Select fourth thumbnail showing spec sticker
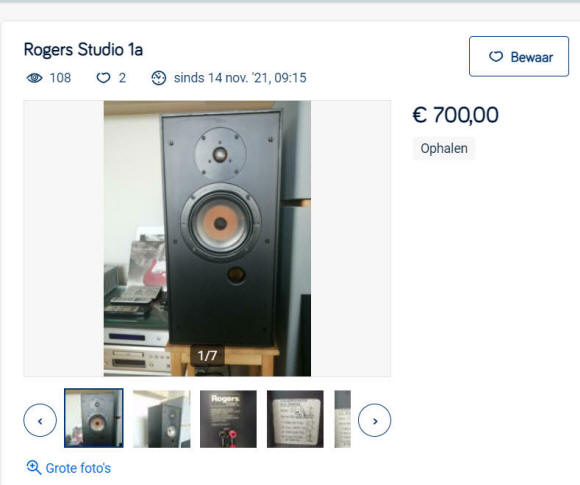Screen dimensions: 580x485 pyautogui.click(x=295, y=419)
